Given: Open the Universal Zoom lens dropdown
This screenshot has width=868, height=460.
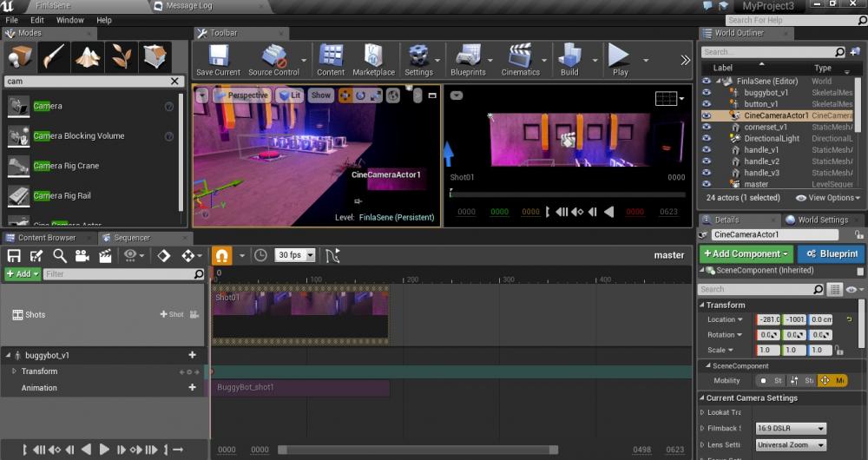Looking at the screenshot, I should [x=791, y=445].
